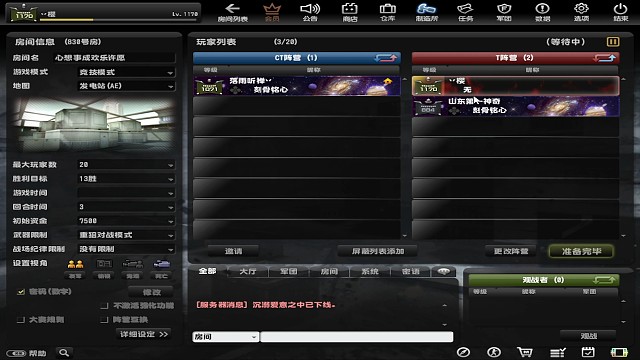The height and width of the screenshot is (360, 640).
Task: Click the power station map thumbnail
Action: 94,124
